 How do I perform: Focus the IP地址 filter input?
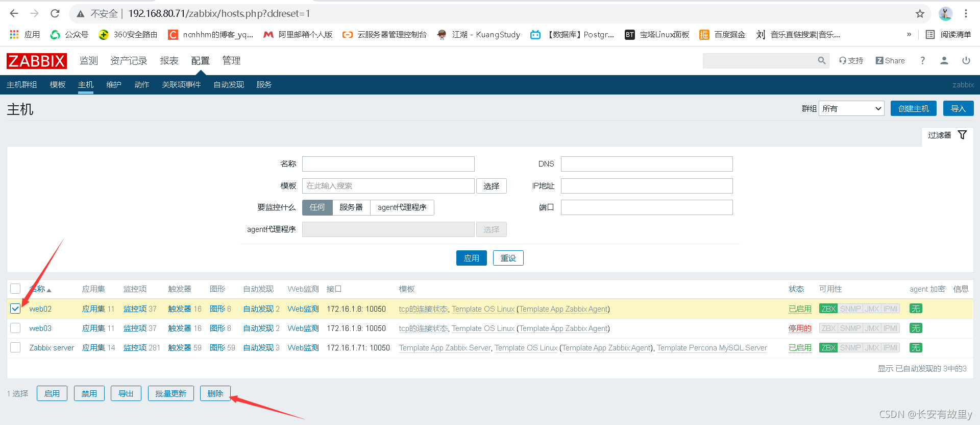(x=647, y=186)
